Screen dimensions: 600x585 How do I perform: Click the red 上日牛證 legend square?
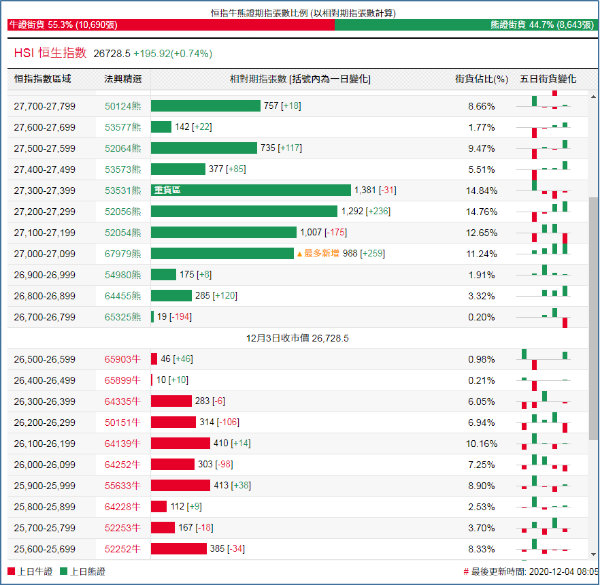(x=11, y=571)
